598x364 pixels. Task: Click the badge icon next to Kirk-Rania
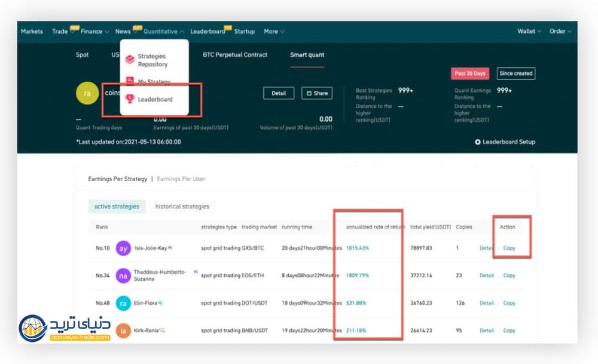point(163,331)
